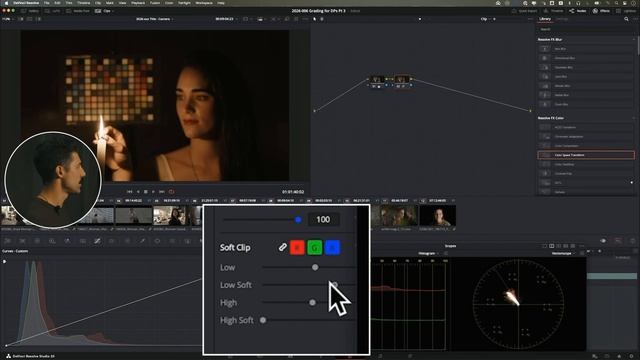Open the Qualifier eyedropper palette
Image resolution: width=640 pixels, height=360 pixels.
pos(142,241)
